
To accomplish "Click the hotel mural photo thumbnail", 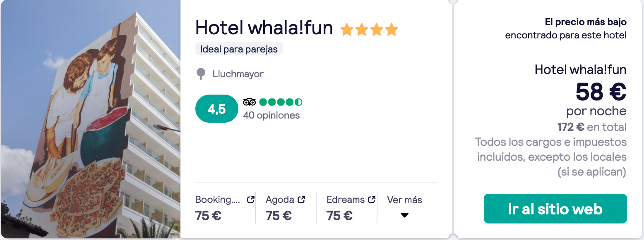I will coord(90,120).
